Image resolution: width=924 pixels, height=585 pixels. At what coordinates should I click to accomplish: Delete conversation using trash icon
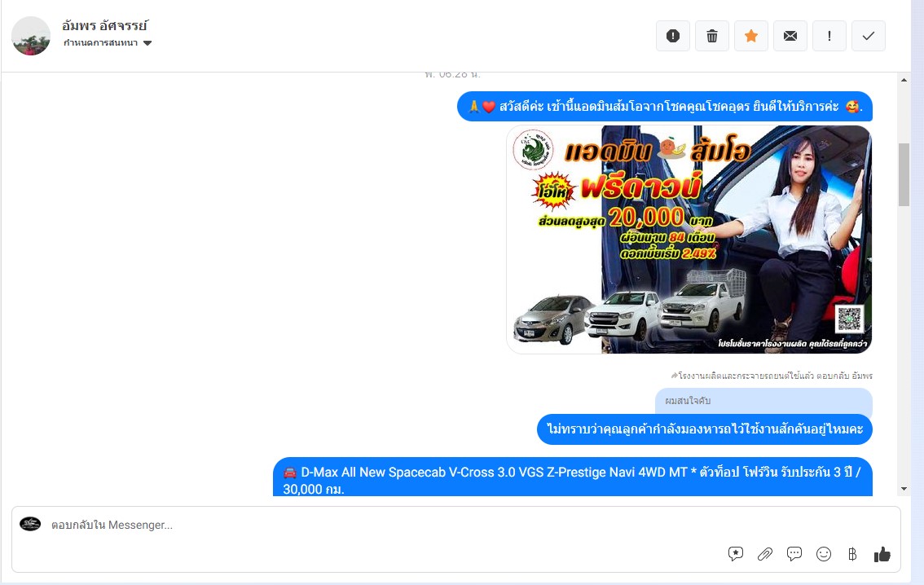(x=712, y=36)
